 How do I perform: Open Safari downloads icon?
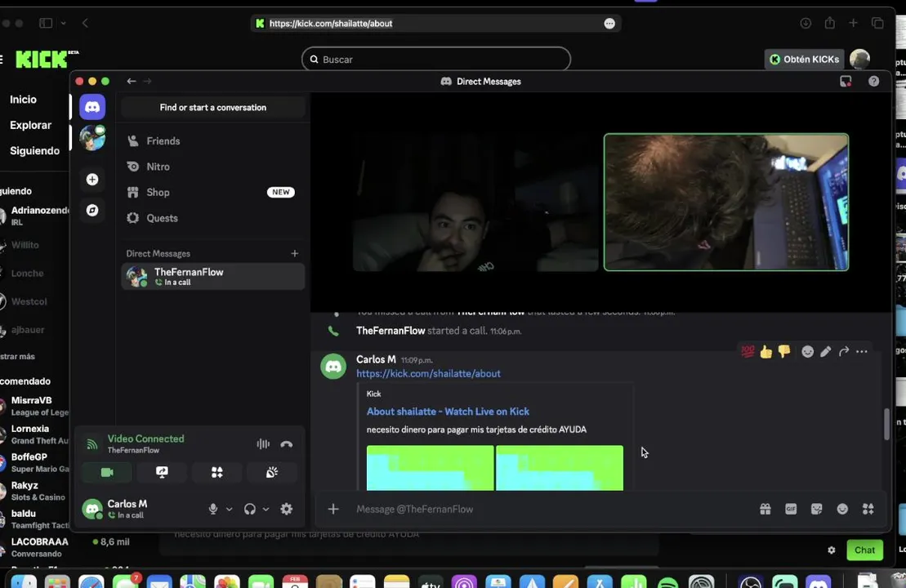(x=806, y=23)
